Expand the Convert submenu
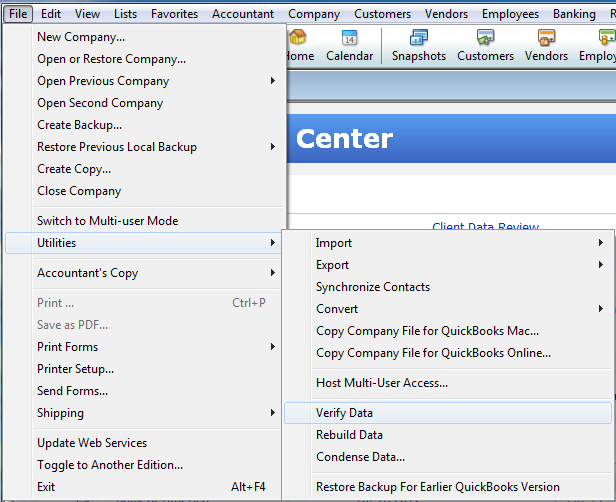This screenshot has height=502, width=616. click(x=336, y=309)
